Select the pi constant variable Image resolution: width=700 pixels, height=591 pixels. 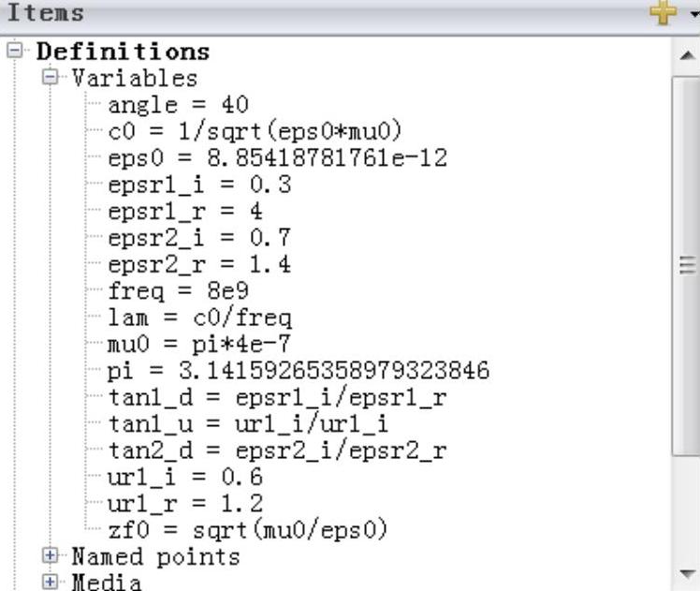tap(298, 371)
